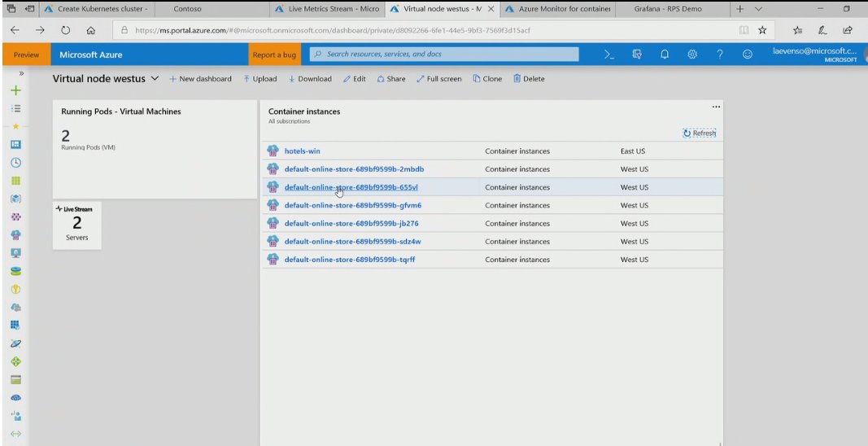Viewport: 868px width, 446px height.
Task: Click the feedback smiley icon
Action: 748,55
